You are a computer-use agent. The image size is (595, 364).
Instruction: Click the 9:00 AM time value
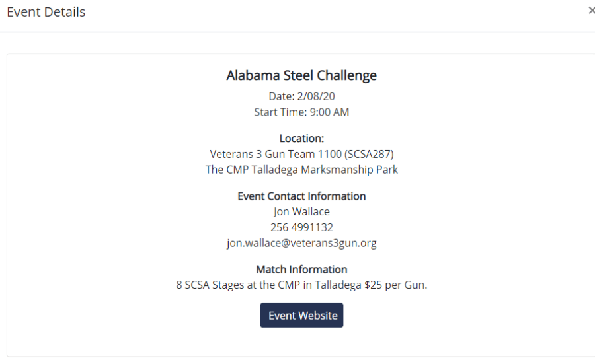[x=329, y=112]
